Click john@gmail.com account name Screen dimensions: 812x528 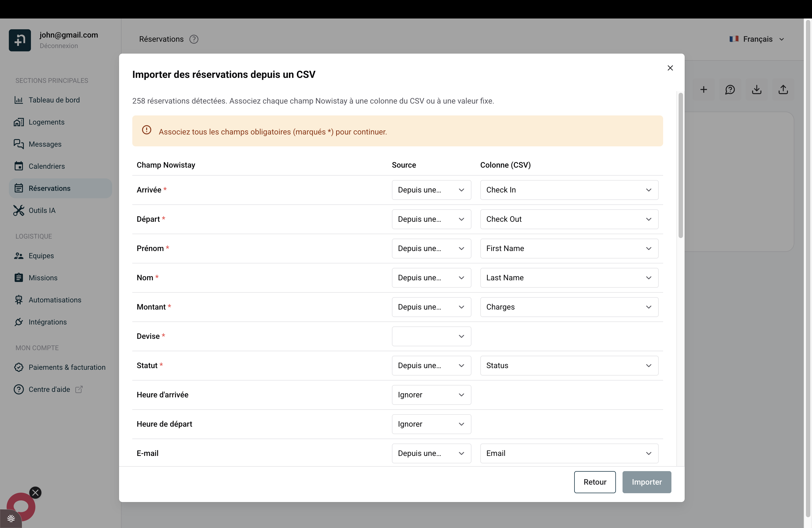68,35
